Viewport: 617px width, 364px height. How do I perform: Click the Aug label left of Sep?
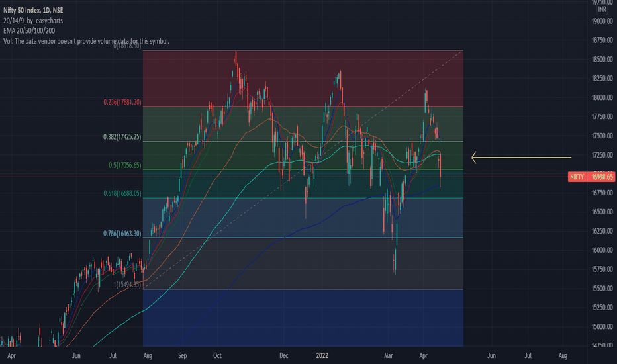tap(148, 355)
